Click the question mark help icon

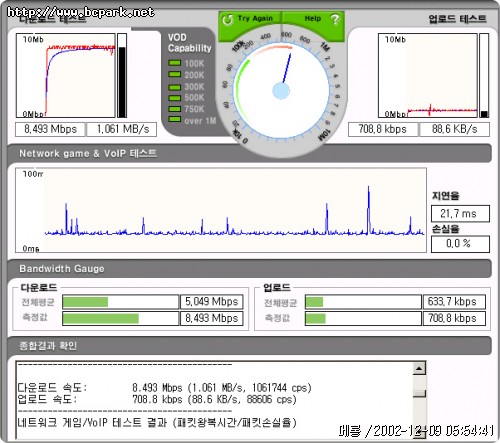pos(335,19)
